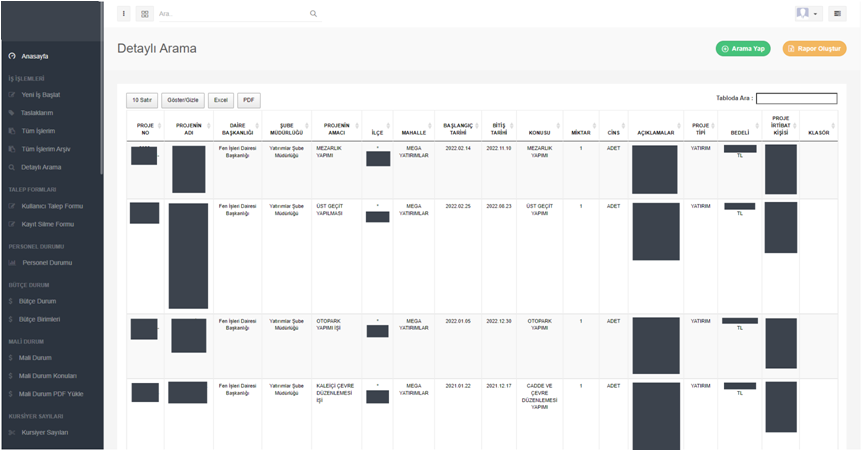Open the grid apps icon in top bar
This screenshot has height=451, width=862.
point(145,14)
